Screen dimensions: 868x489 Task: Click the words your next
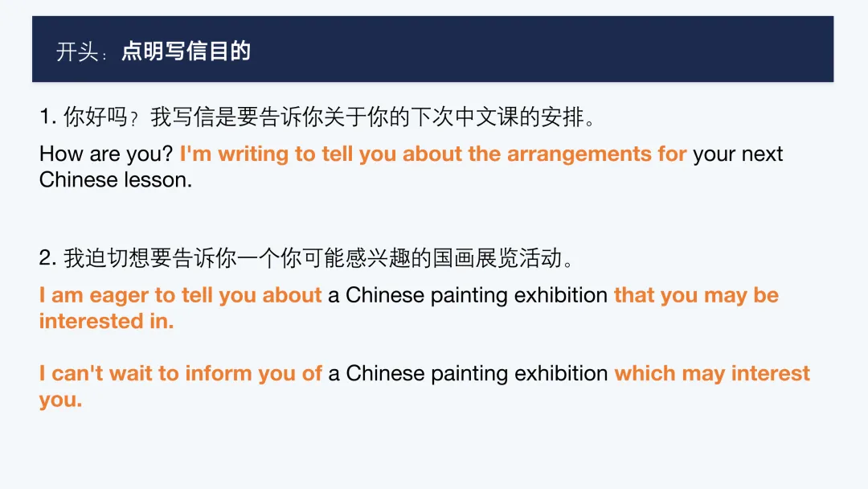738,154
